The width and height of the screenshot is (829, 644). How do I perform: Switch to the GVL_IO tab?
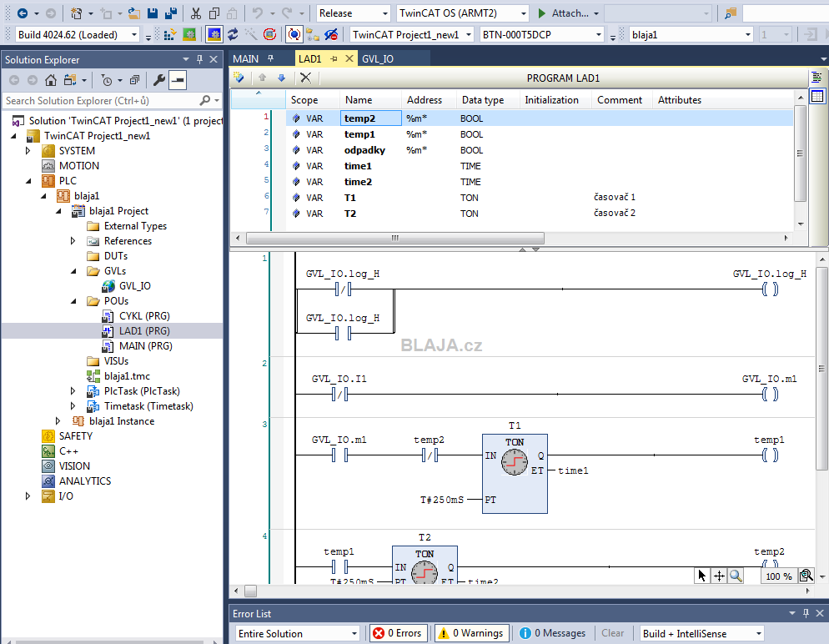pos(378,58)
